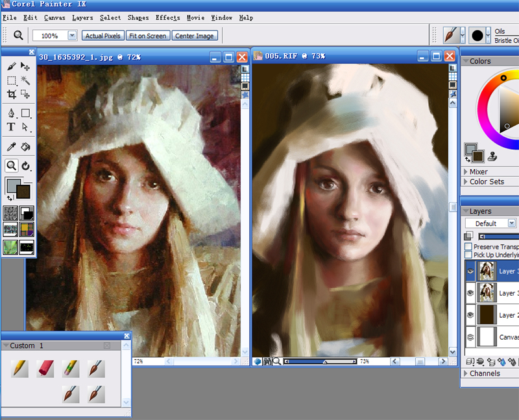Enable Preserve Transparency checkbox
The width and height of the screenshot is (519, 420).
468,246
